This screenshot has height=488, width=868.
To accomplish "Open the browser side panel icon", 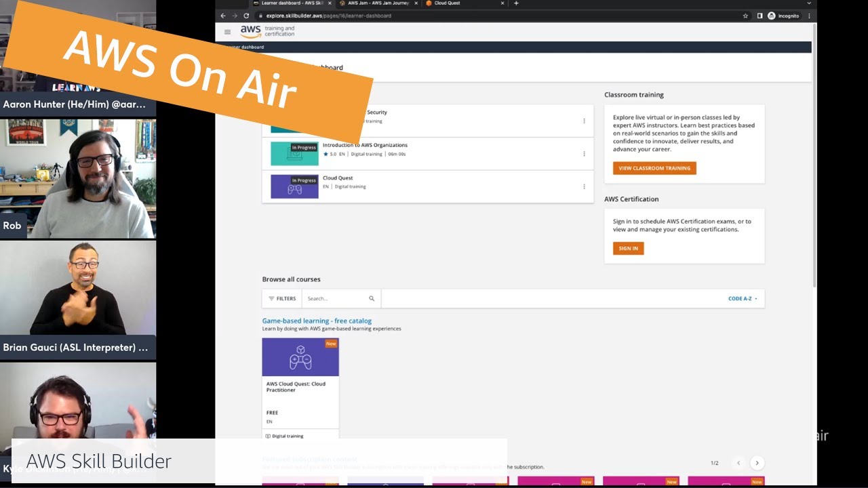I will click(x=760, y=16).
